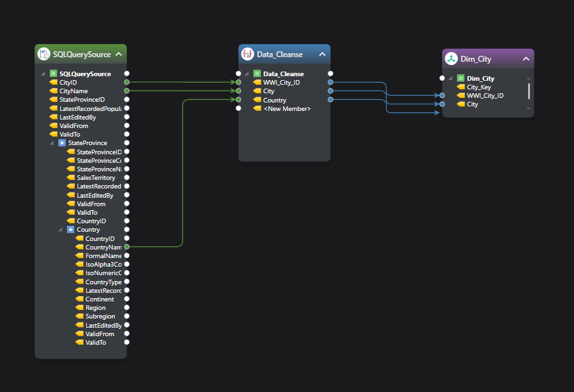Collapse the StateProvince tree branch
Screen dimensions: 574x392
click(x=52, y=142)
